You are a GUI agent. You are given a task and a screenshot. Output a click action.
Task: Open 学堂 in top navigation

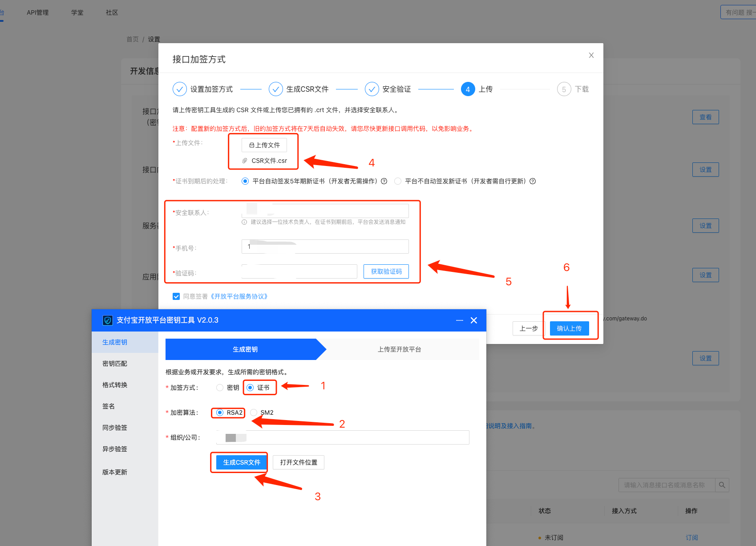pos(77,12)
